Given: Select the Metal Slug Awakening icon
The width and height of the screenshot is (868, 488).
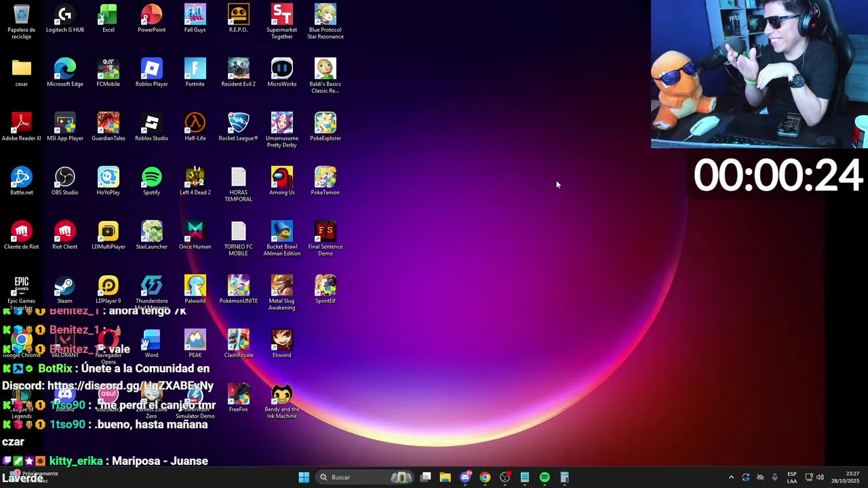Looking at the screenshot, I should pos(282,293).
